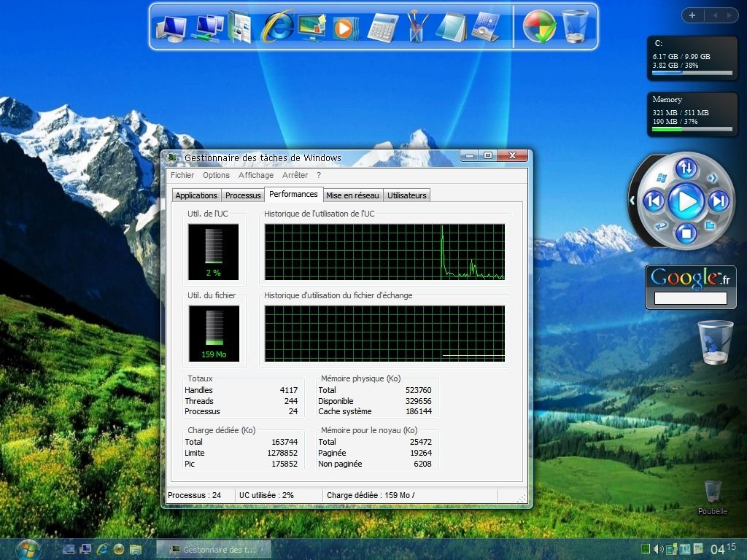Click the green Task Manager CPU tray icon

coord(646,549)
